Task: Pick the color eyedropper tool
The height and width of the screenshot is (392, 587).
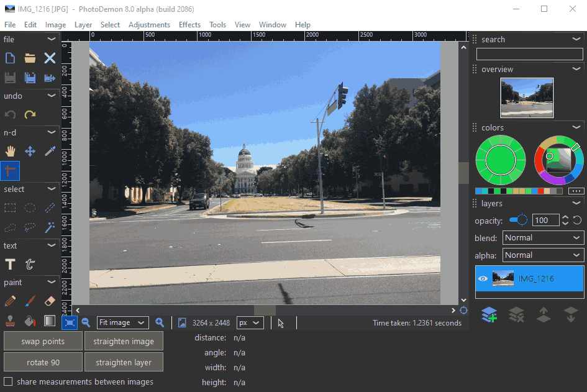Action: pos(50,151)
